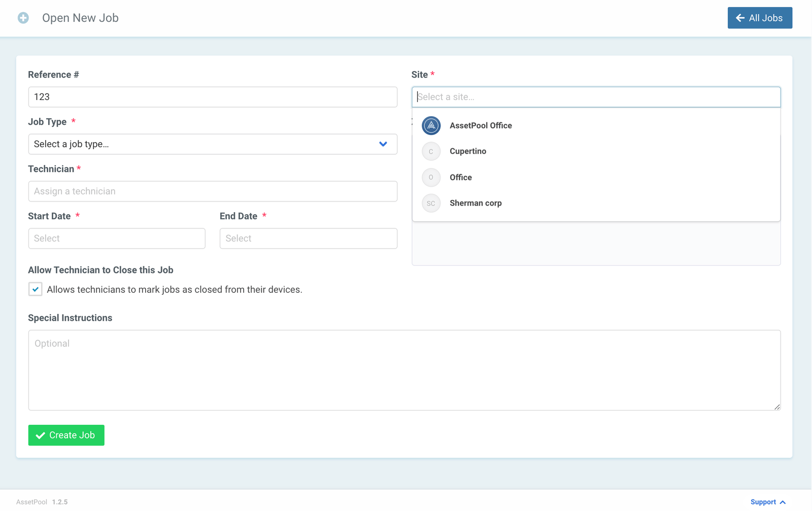Open the Job Type dropdown
The image size is (812, 511).
[x=213, y=144]
